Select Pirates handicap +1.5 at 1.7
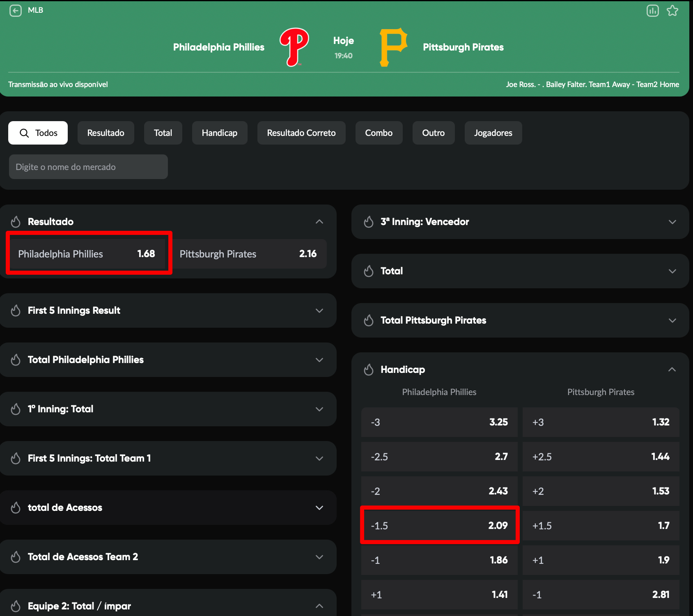The image size is (693, 616). (x=601, y=526)
